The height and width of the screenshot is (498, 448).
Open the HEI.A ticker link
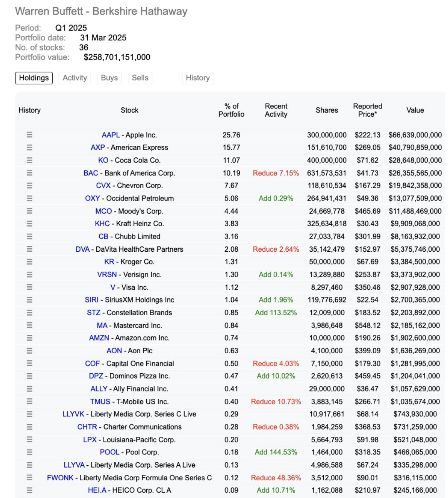97,490
